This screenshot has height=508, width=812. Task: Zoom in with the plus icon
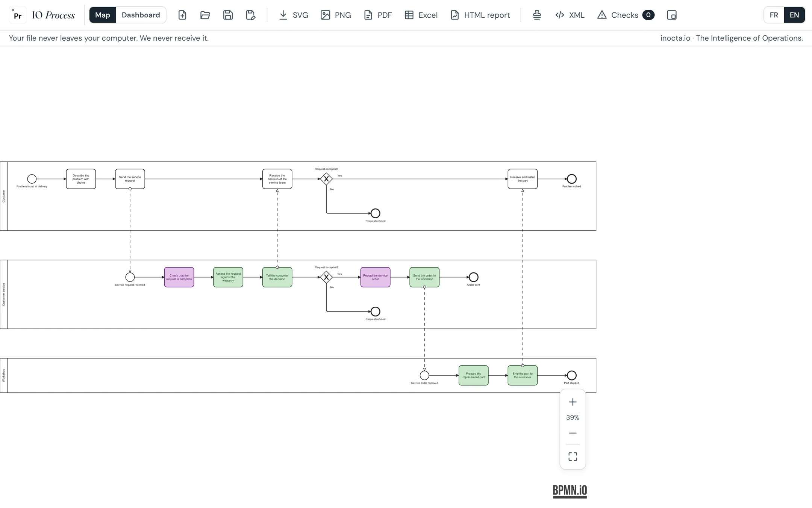tap(573, 402)
